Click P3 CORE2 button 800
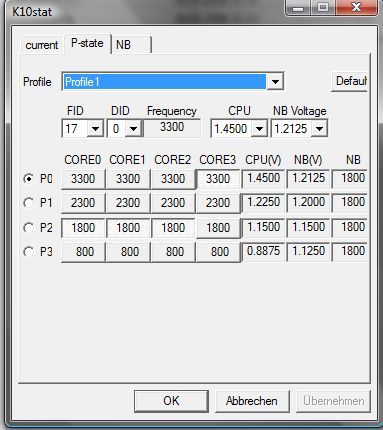Viewport: 383px width, 430px height. [x=173, y=252]
